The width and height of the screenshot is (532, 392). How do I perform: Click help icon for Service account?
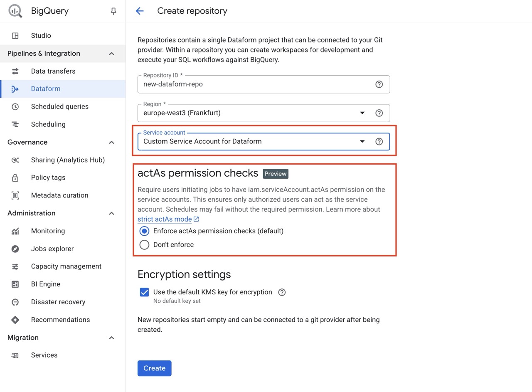pyautogui.click(x=379, y=141)
